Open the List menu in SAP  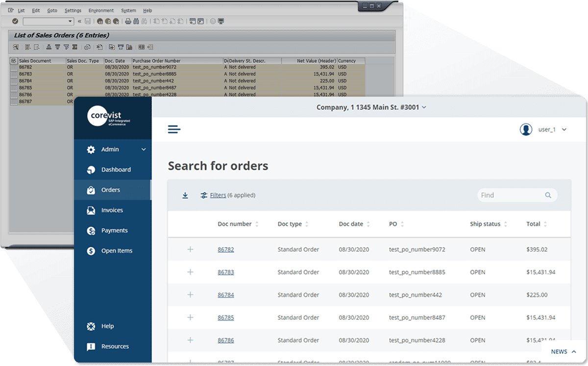(21, 10)
